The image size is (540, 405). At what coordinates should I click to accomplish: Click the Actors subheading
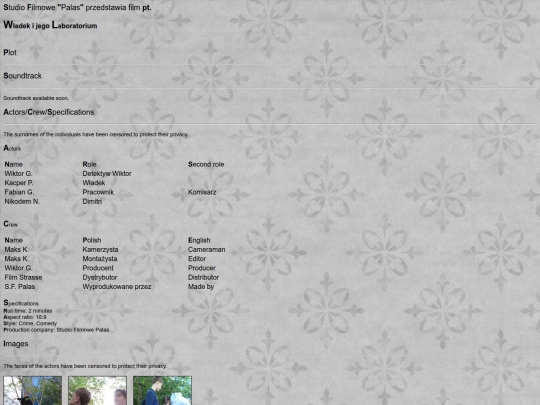(12, 148)
